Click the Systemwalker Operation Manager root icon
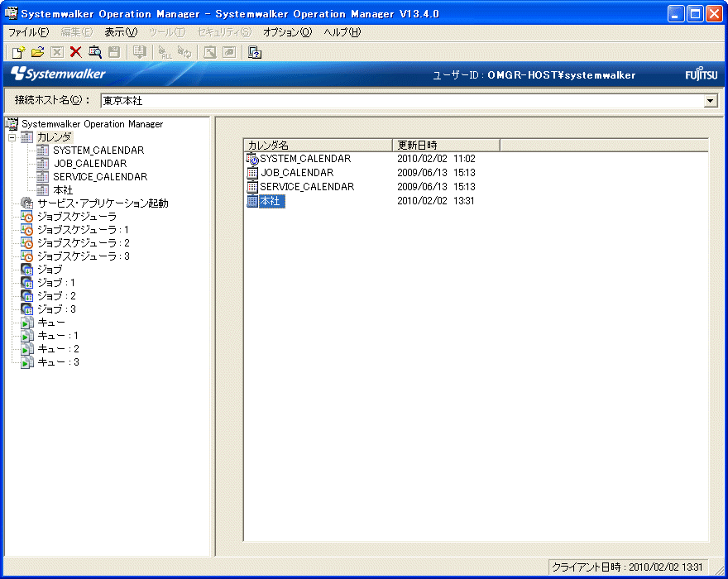Image resolution: width=728 pixels, height=579 pixels. 12,124
